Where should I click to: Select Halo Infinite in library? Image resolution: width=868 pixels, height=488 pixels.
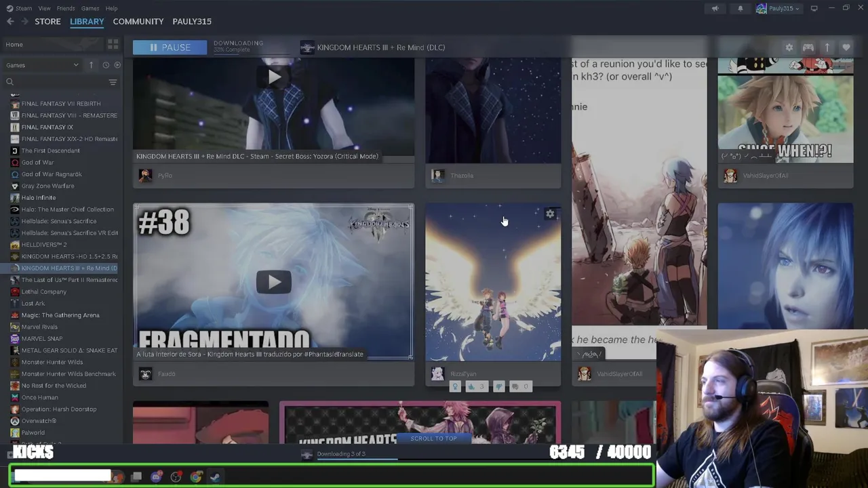39,198
